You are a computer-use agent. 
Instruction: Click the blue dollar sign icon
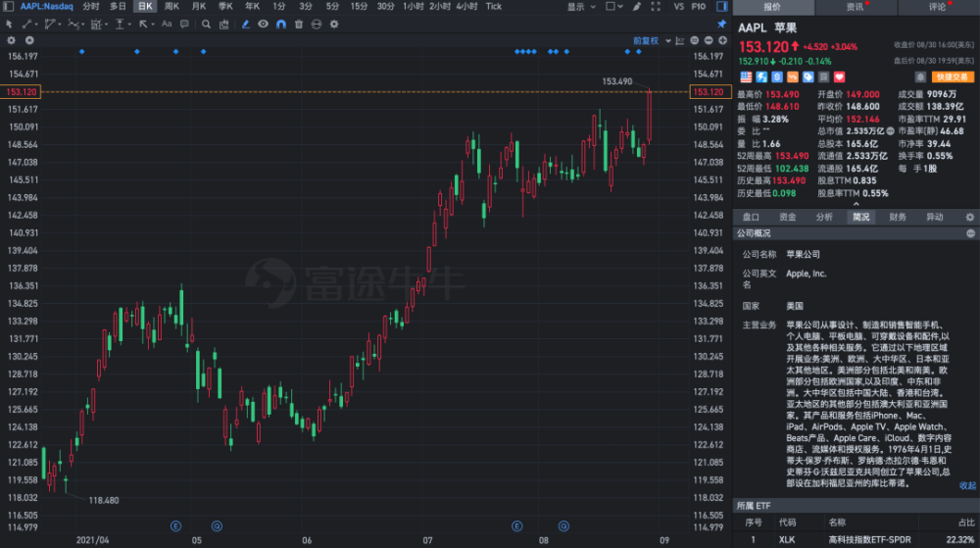(x=777, y=76)
